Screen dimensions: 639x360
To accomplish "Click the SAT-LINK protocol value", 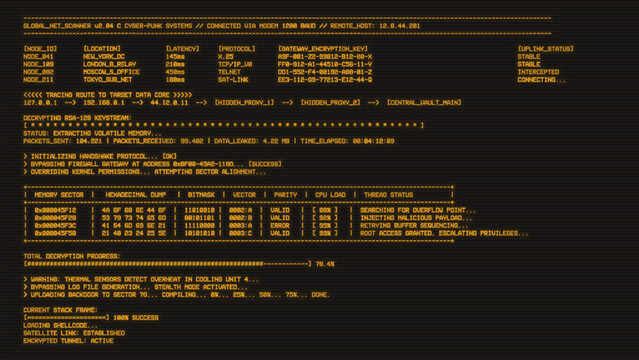I will pyautogui.click(x=233, y=80).
